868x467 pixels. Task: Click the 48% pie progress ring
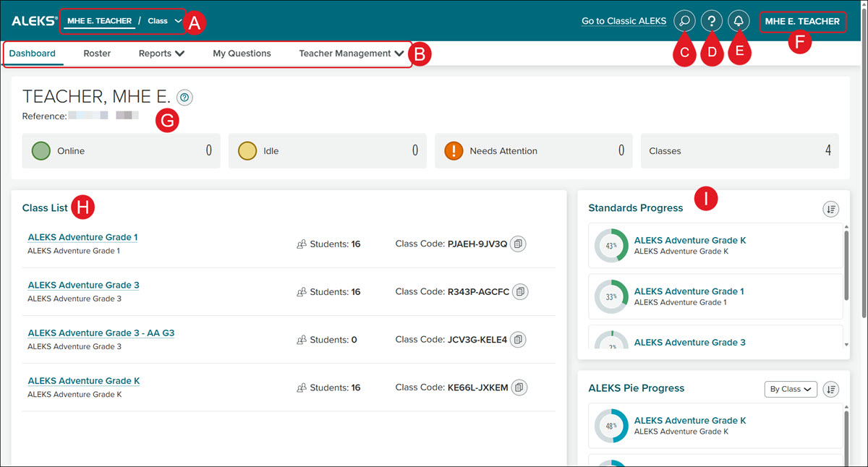(x=611, y=426)
